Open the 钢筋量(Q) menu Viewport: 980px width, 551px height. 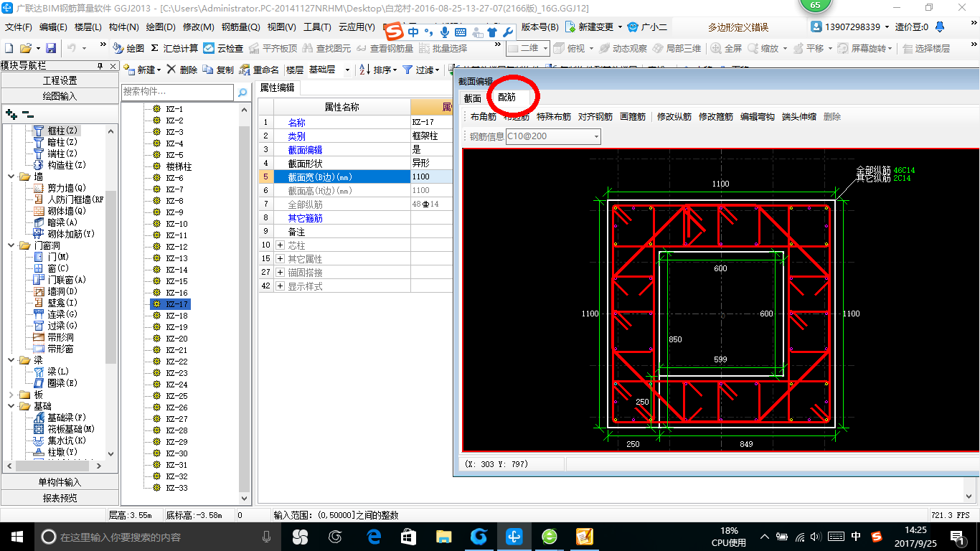240,27
